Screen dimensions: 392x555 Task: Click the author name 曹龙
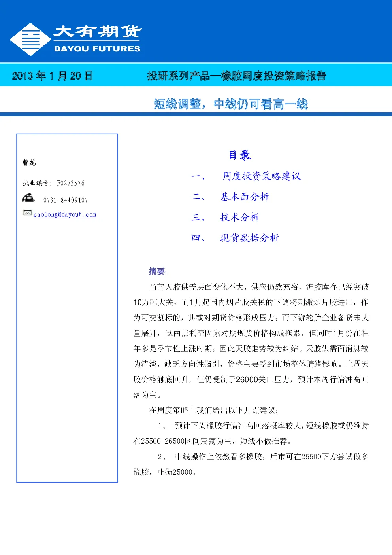pyautogui.click(x=29, y=163)
